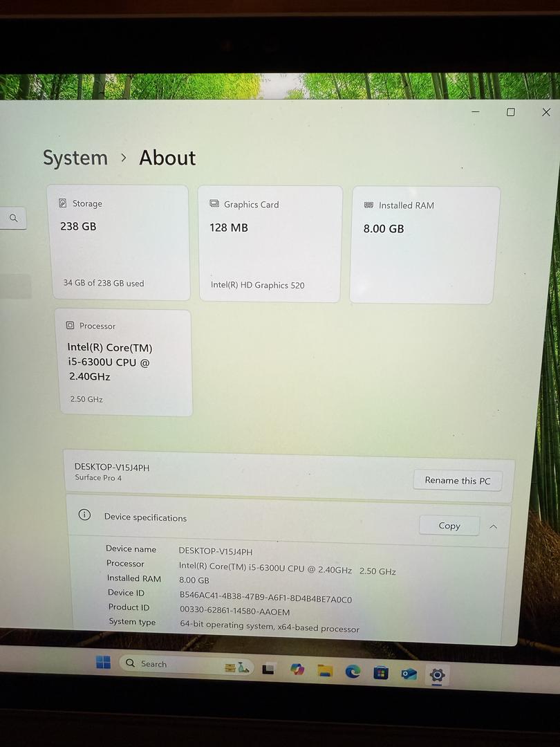Collapse the Device specifications section
The image size is (560, 747).
click(493, 526)
